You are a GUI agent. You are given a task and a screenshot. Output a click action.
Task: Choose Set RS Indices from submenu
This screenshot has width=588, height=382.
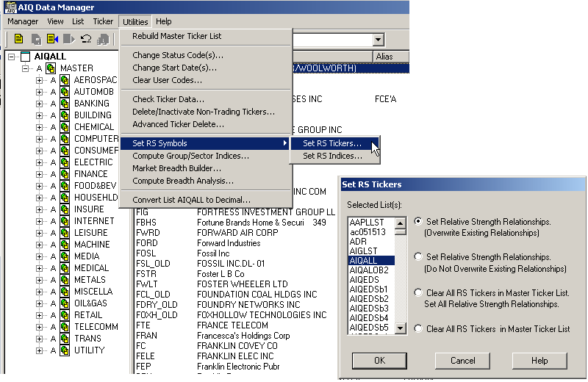[x=332, y=156]
